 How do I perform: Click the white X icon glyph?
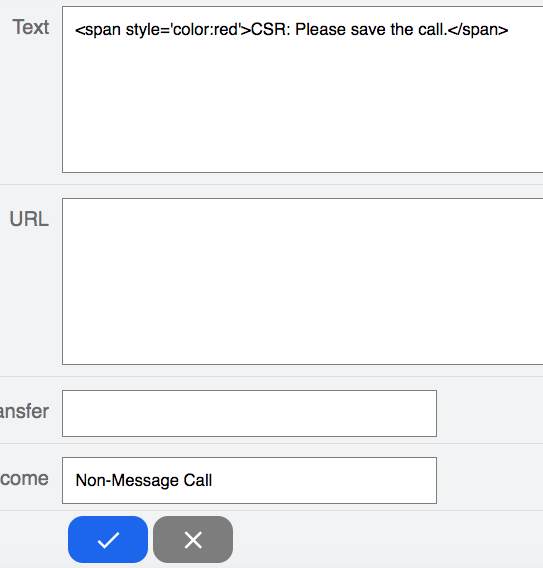[193, 540]
